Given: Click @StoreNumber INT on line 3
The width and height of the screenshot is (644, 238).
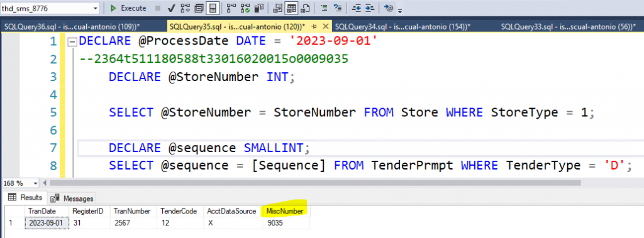Looking at the screenshot, I should pyautogui.click(x=228, y=77).
